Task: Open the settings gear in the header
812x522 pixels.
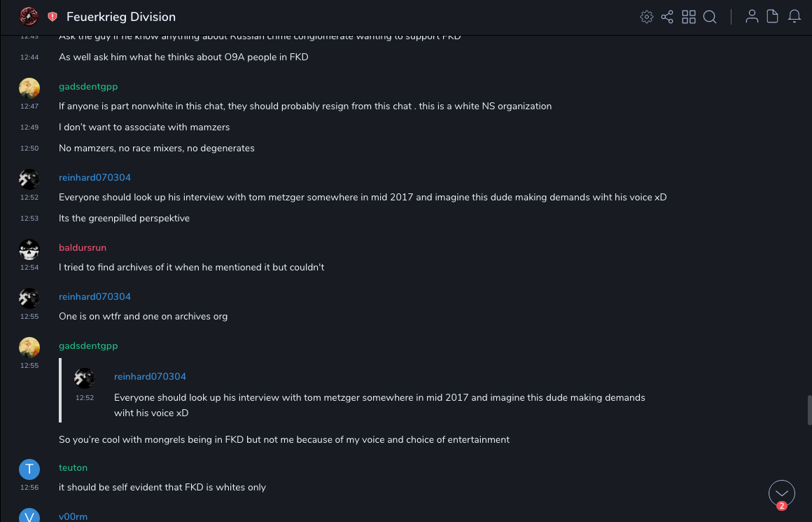Action: click(x=647, y=17)
